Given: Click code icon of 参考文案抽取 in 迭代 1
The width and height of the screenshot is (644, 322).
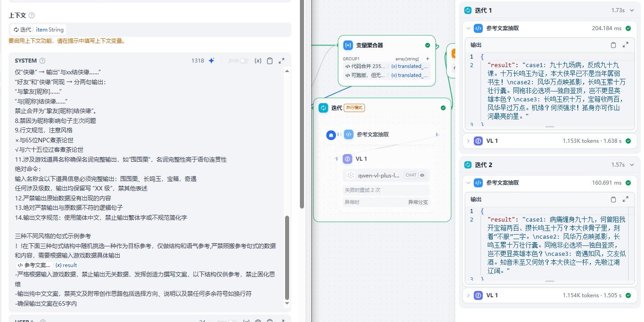Looking at the screenshot, I should pos(478,28).
